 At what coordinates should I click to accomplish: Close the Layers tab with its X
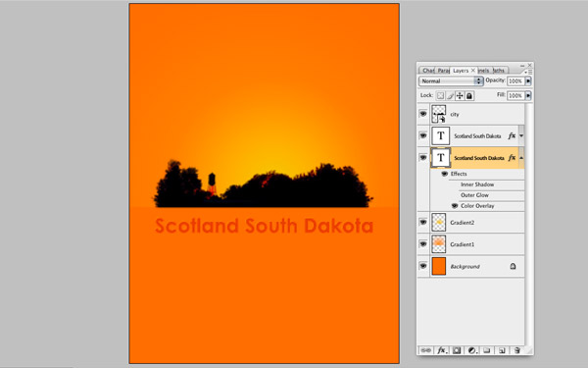(473, 71)
